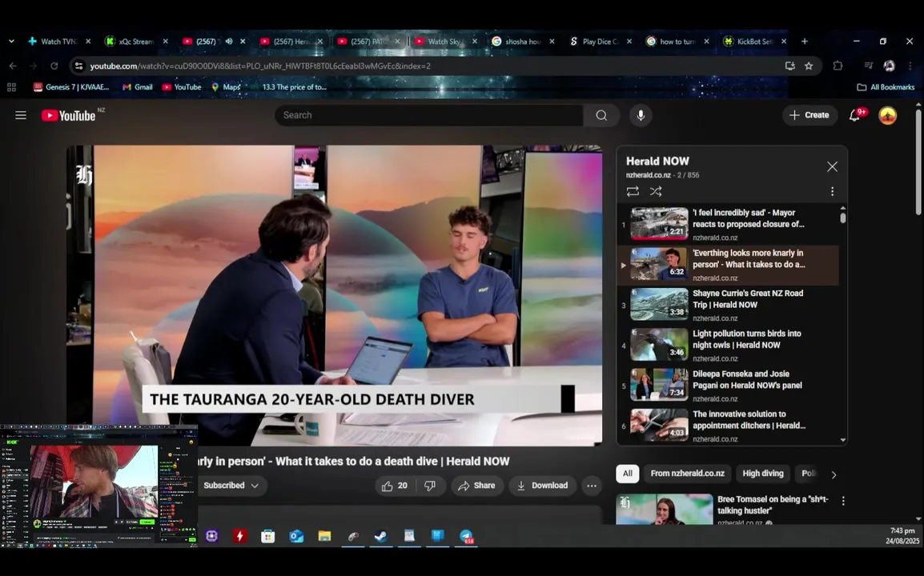Install app icon in address bar

click(790, 66)
